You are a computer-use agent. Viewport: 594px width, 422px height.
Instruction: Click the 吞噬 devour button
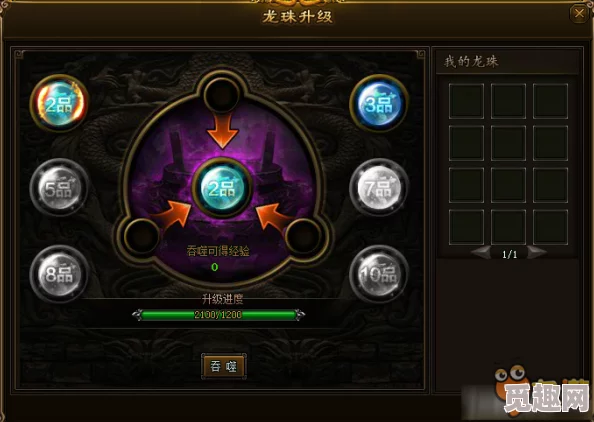224,366
